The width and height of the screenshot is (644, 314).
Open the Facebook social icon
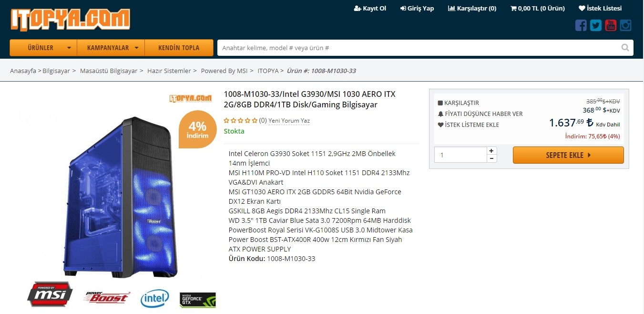[581, 25]
